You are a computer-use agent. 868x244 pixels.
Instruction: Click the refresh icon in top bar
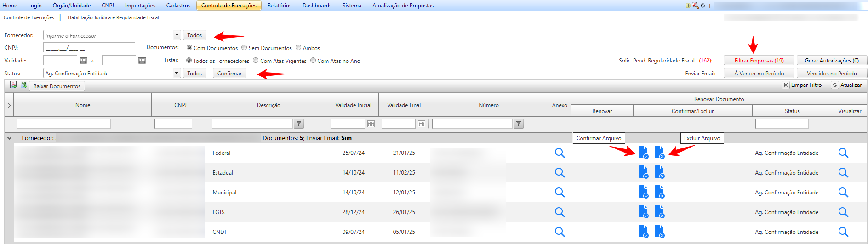click(x=703, y=6)
